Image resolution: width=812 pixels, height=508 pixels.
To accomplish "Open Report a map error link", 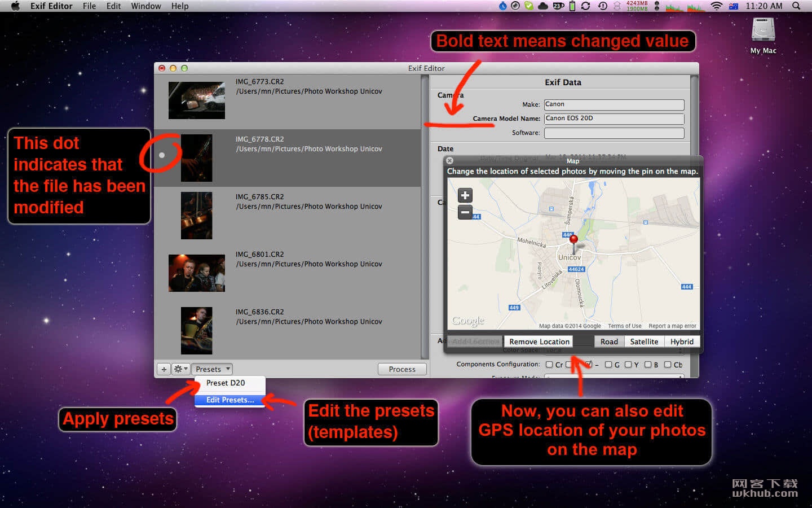I will 672,326.
